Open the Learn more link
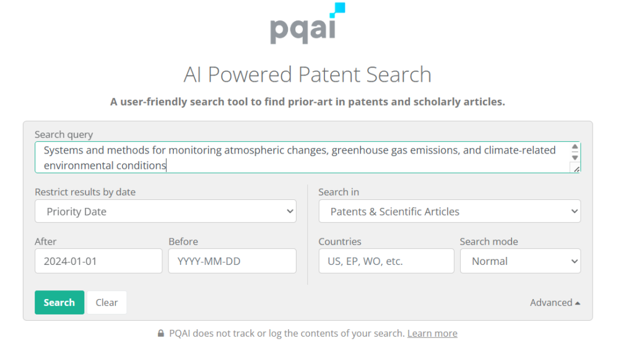Image resolution: width=634 pixels, height=364 pixels. pyautogui.click(x=432, y=333)
